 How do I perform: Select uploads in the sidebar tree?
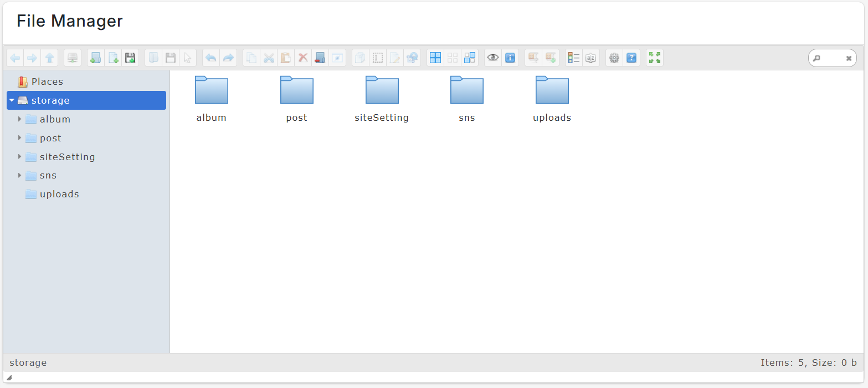(x=86, y=194)
